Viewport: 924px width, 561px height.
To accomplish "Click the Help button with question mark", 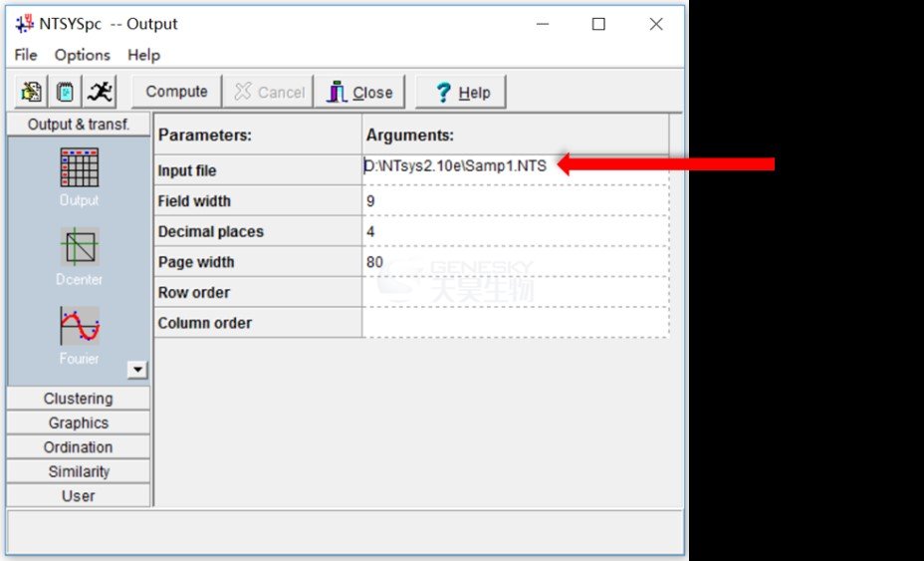I will tap(461, 92).
